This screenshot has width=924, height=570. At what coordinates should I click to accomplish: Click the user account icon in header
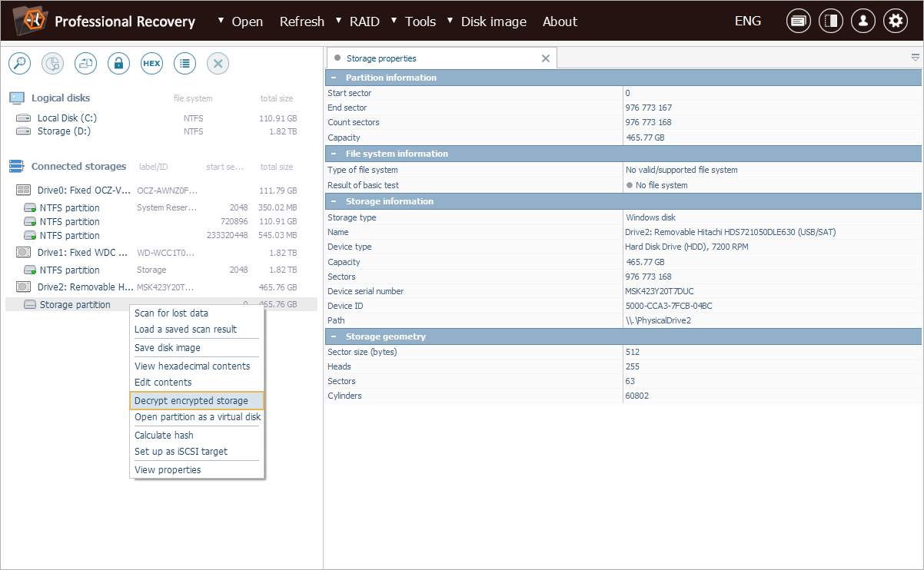(x=863, y=22)
